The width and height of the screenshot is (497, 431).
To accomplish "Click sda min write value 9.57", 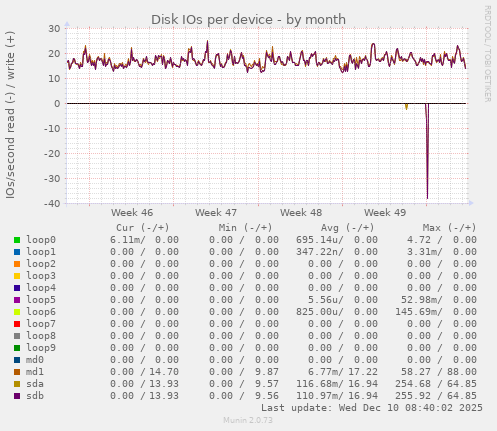I will pos(267,384).
